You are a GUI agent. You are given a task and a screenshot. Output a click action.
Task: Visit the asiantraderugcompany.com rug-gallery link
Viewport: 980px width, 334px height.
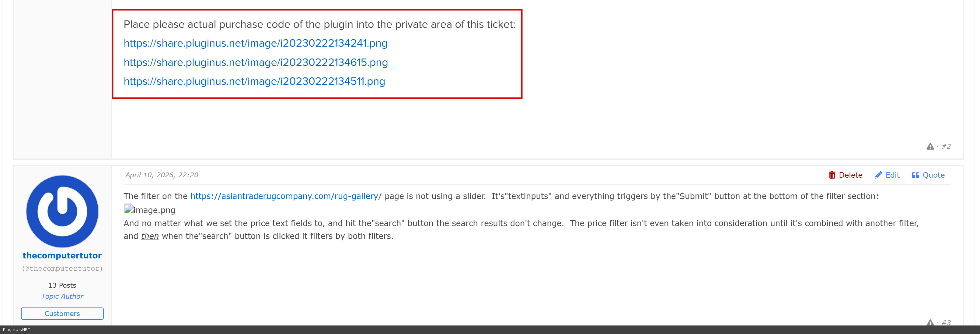(x=286, y=196)
